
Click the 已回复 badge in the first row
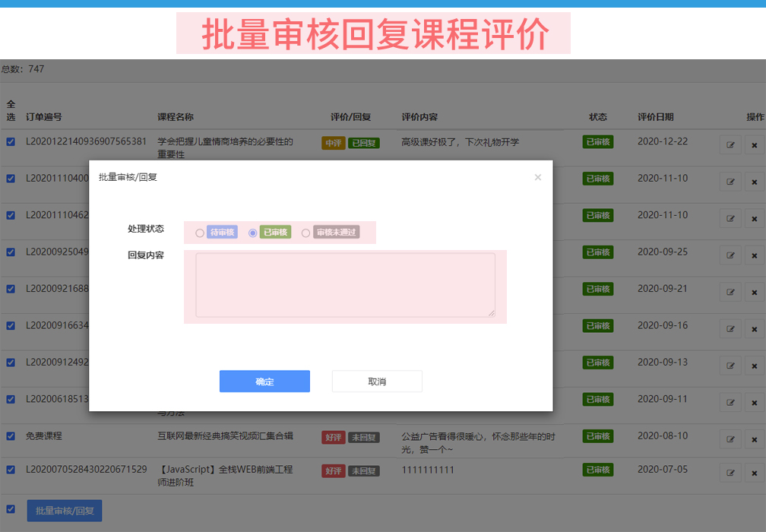364,143
